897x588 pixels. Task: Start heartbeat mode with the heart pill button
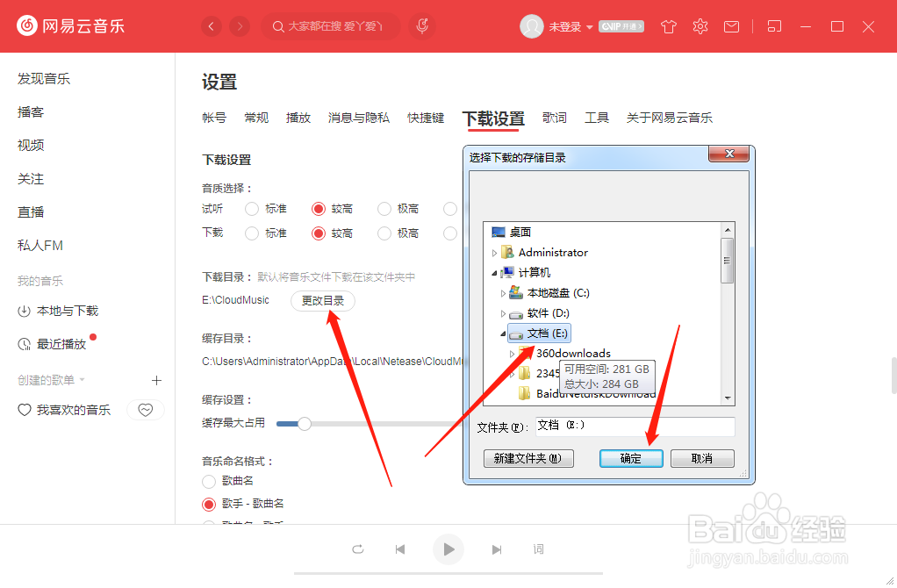coord(146,410)
